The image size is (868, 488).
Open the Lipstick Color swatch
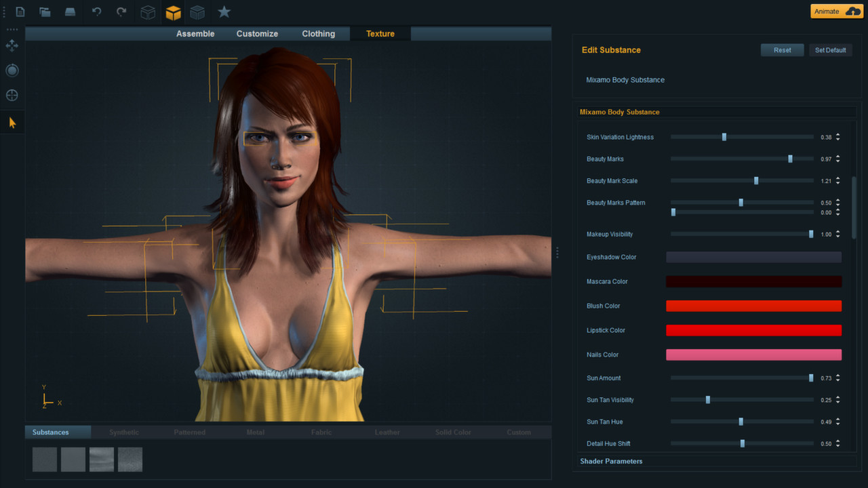coord(753,330)
